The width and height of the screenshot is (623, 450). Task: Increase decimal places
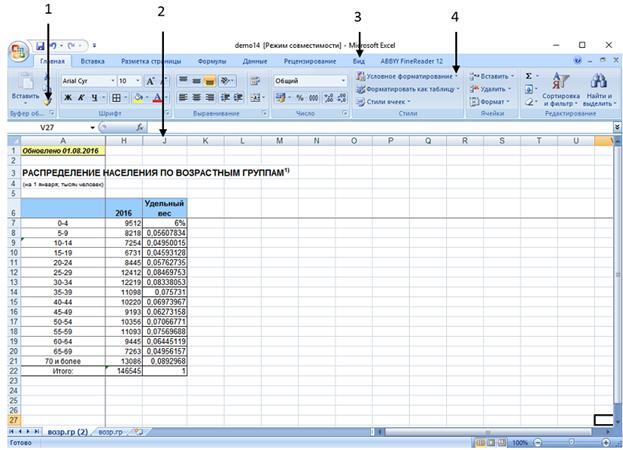coord(329,98)
